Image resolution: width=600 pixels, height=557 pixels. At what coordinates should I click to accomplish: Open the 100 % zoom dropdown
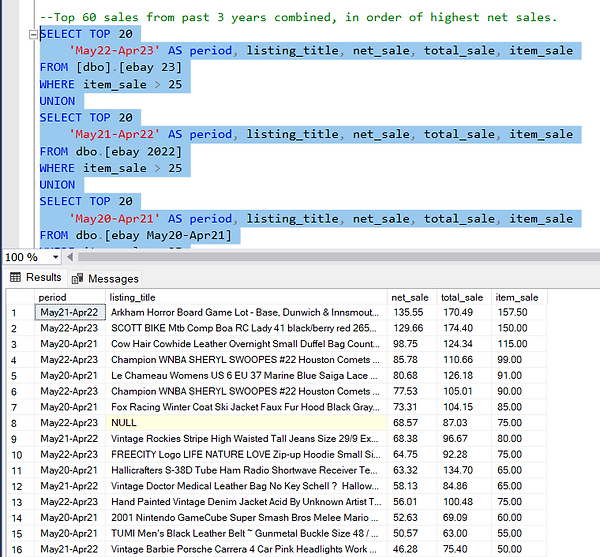[55, 257]
